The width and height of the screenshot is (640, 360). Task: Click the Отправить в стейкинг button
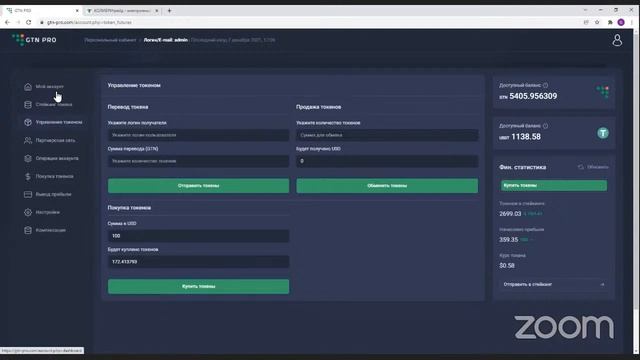pos(553,284)
